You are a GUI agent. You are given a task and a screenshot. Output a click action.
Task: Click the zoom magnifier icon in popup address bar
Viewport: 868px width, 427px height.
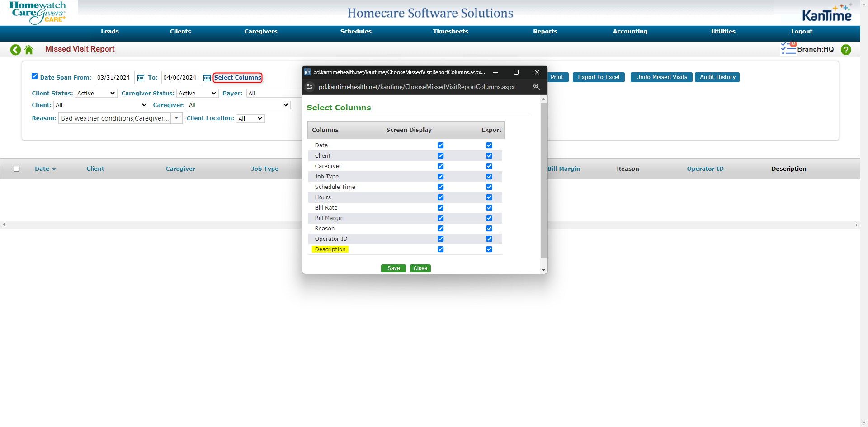[x=536, y=87]
